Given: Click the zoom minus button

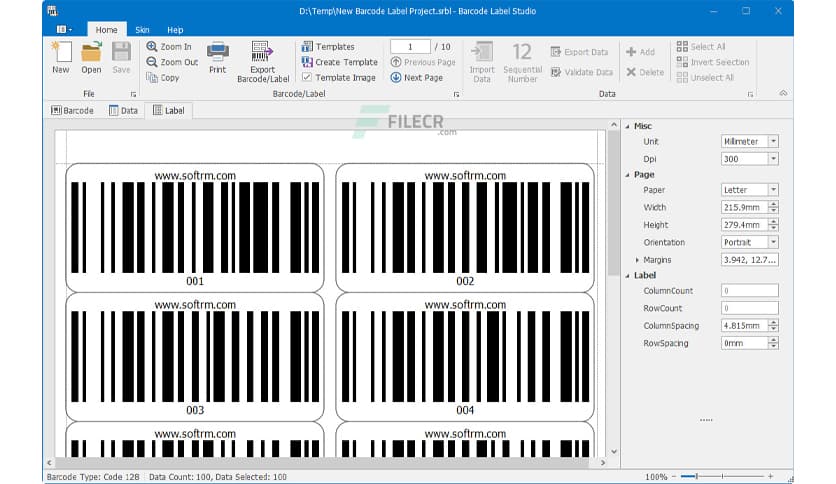Looking at the screenshot, I should [x=674, y=476].
